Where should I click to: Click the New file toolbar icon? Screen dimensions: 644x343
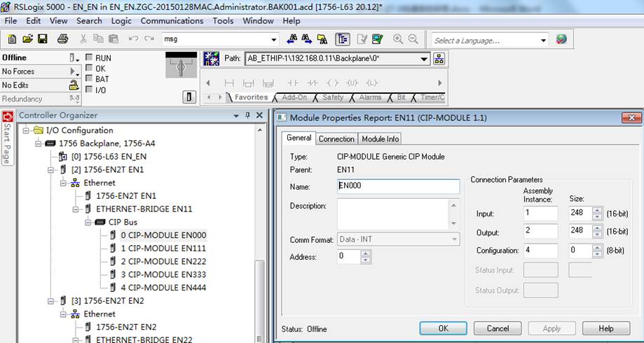click(12, 39)
